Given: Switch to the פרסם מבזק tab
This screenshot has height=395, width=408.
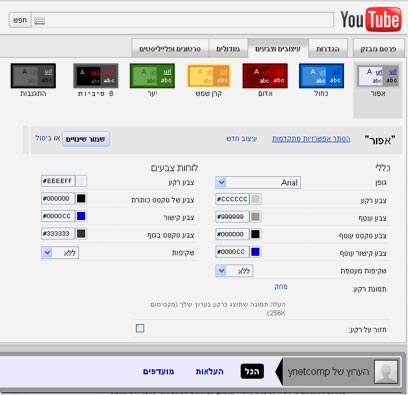Looking at the screenshot, I should (378, 49).
